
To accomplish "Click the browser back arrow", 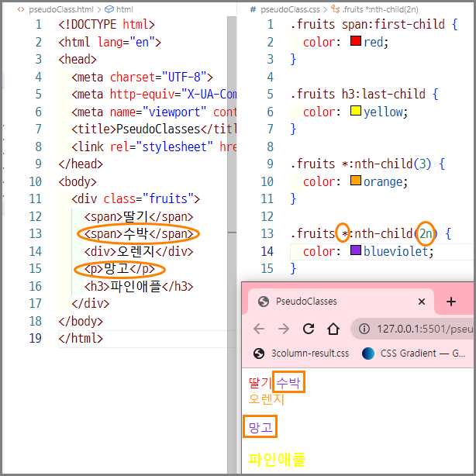I will [x=259, y=329].
